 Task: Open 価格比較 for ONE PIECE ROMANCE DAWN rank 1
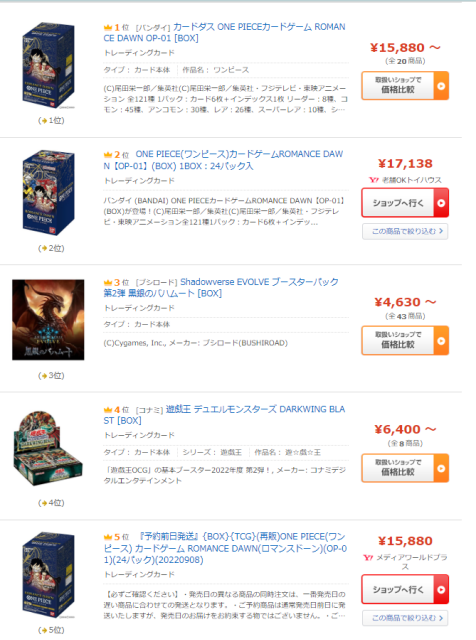pyautogui.click(x=405, y=86)
